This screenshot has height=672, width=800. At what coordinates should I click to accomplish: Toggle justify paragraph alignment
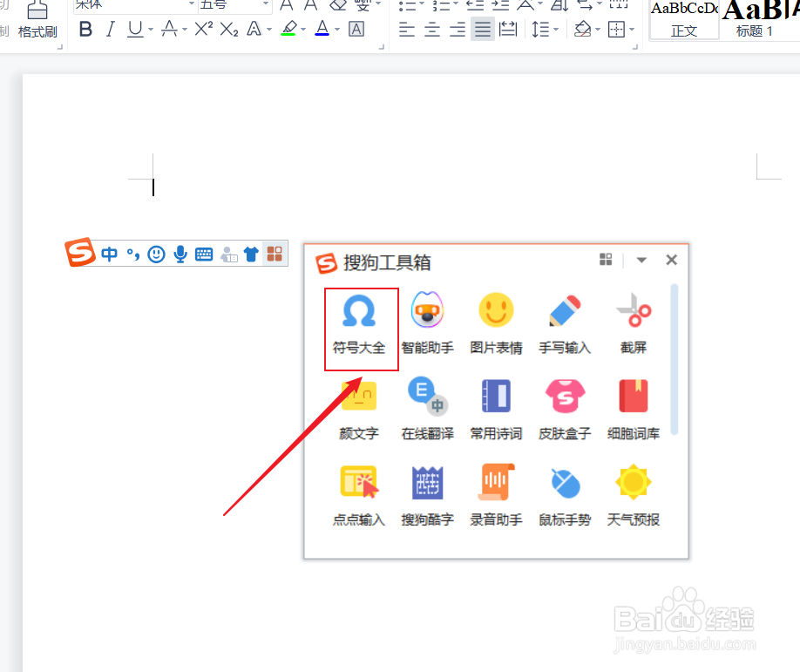(482, 30)
